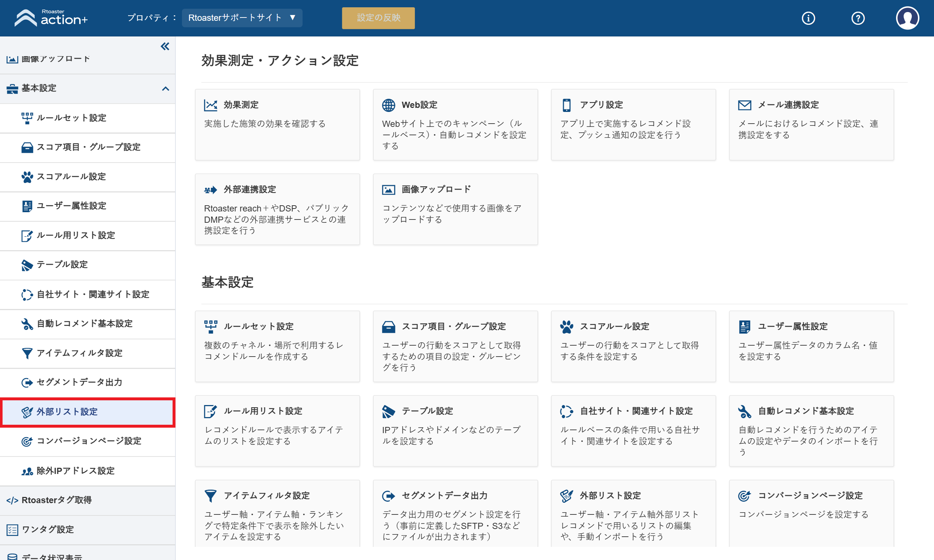Open the 効果測定 card title
Screen dimensions: 934x560
[x=241, y=105]
